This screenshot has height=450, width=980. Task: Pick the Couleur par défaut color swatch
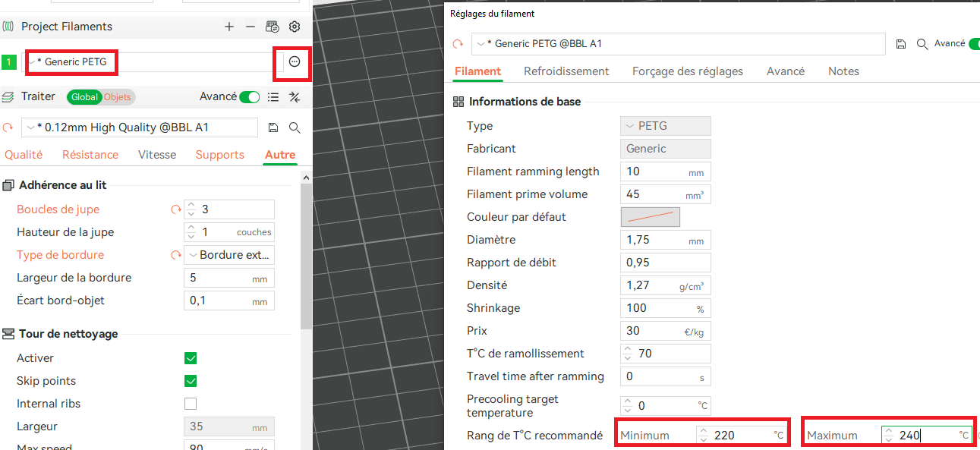(651, 217)
